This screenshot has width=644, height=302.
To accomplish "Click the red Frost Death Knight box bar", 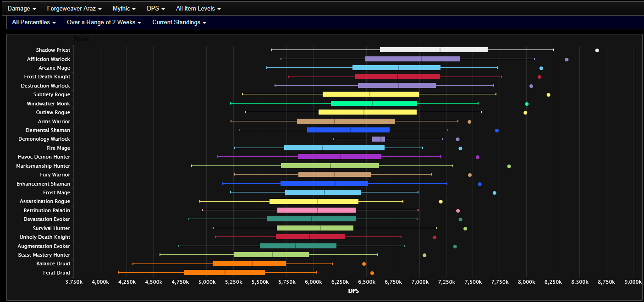I will (x=397, y=77).
